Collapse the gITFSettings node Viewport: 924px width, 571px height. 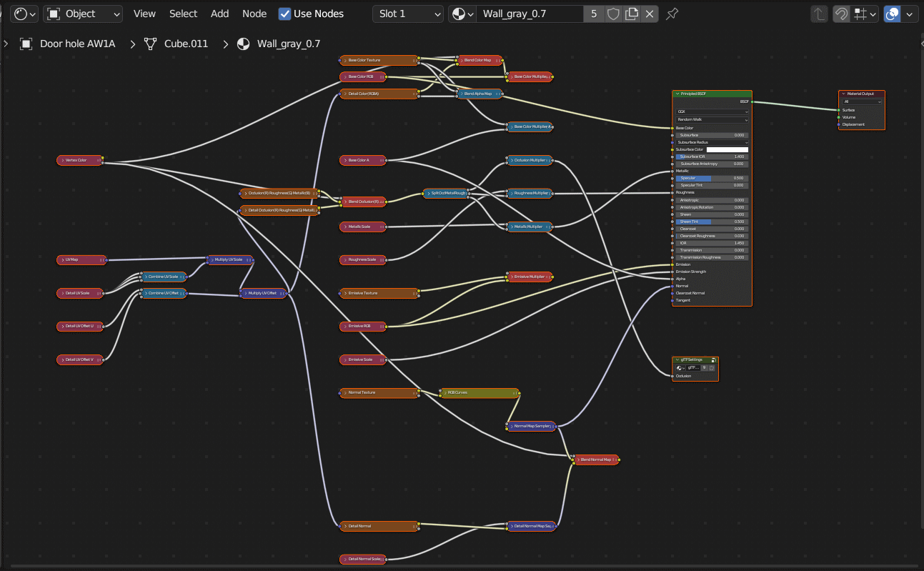(x=677, y=359)
